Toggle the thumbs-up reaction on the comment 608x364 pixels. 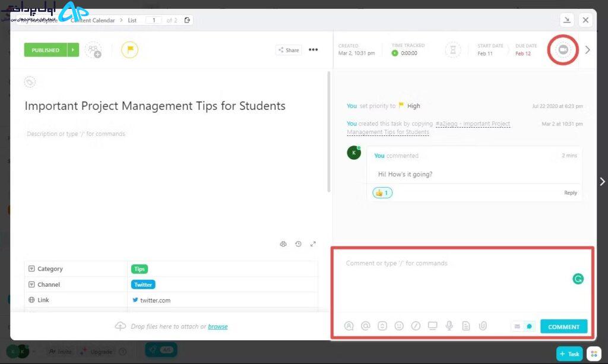pyautogui.click(x=382, y=193)
